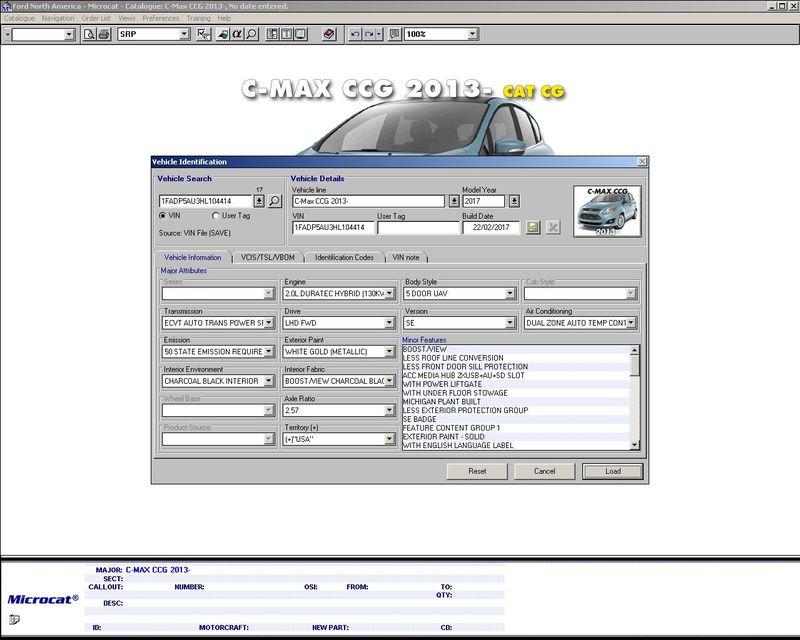Expand the Body Style dropdown

pos(510,293)
